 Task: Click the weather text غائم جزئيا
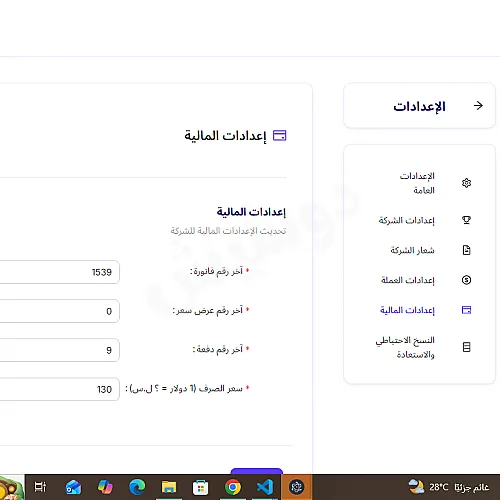472,488
